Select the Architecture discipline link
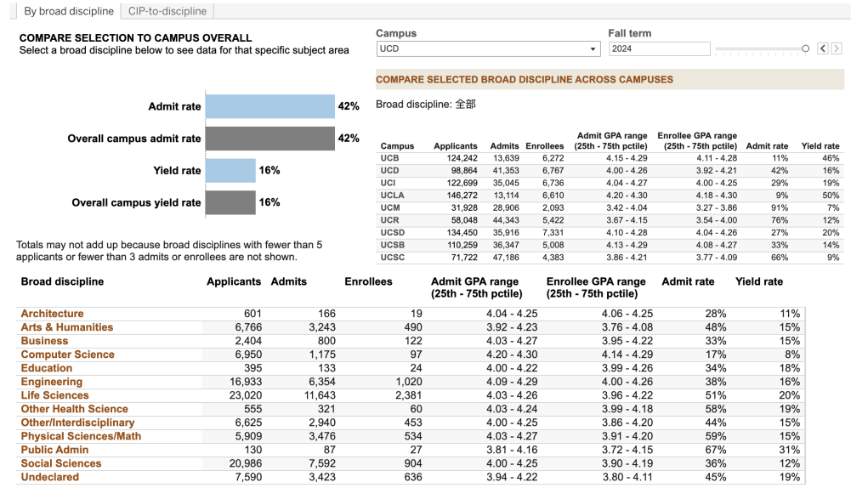This screenshot has width=868, height=488. coord(52,314)
